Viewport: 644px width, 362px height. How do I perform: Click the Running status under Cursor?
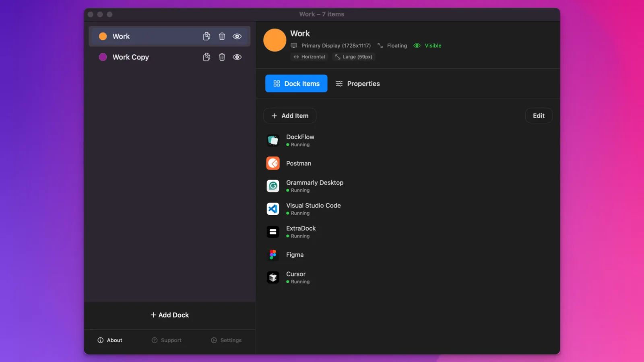[x=298, y=282]
